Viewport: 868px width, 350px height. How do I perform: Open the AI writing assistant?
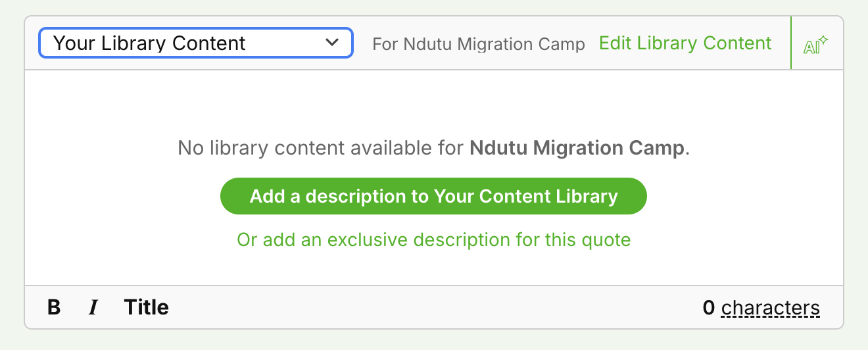(x=816, y=45)
